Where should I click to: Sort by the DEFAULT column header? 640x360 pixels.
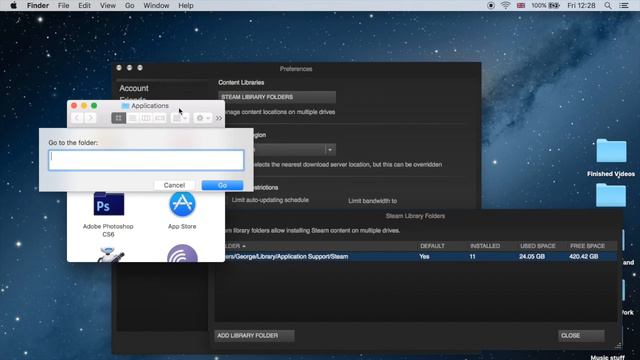pyautogui.click(x=432, y=246)
